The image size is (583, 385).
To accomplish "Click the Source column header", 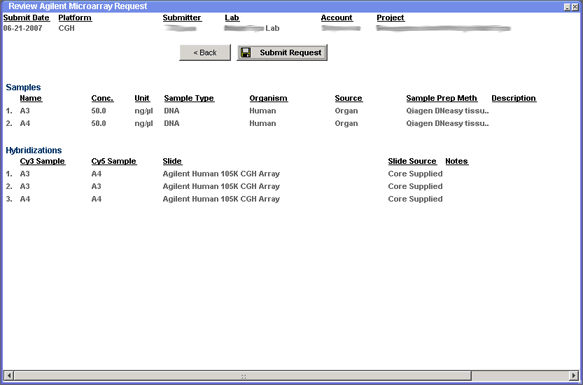I will 348,98.
